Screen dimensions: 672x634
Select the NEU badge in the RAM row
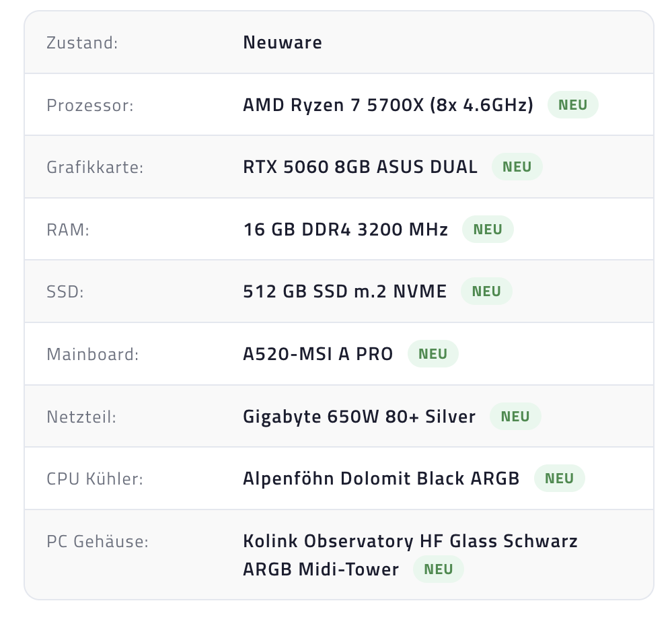[x=488, y=230]
